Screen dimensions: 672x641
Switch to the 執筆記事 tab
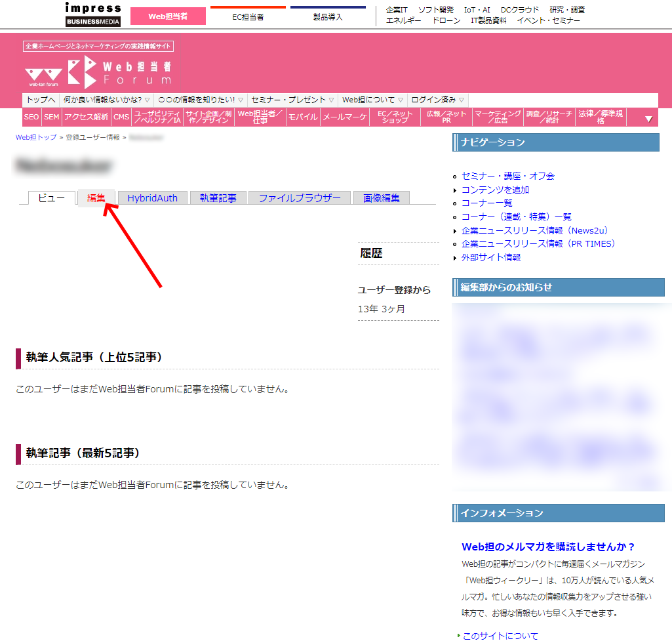[218, 198]
